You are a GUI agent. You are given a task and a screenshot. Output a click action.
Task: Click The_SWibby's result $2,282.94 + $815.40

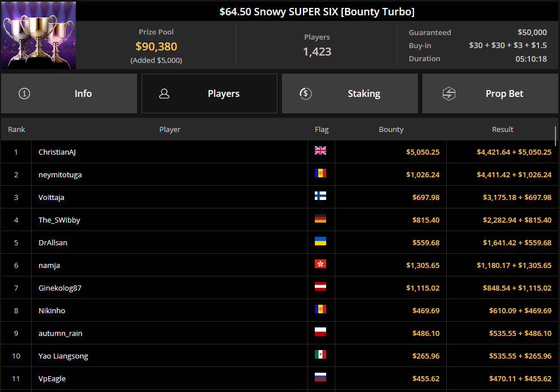point(517,220)
